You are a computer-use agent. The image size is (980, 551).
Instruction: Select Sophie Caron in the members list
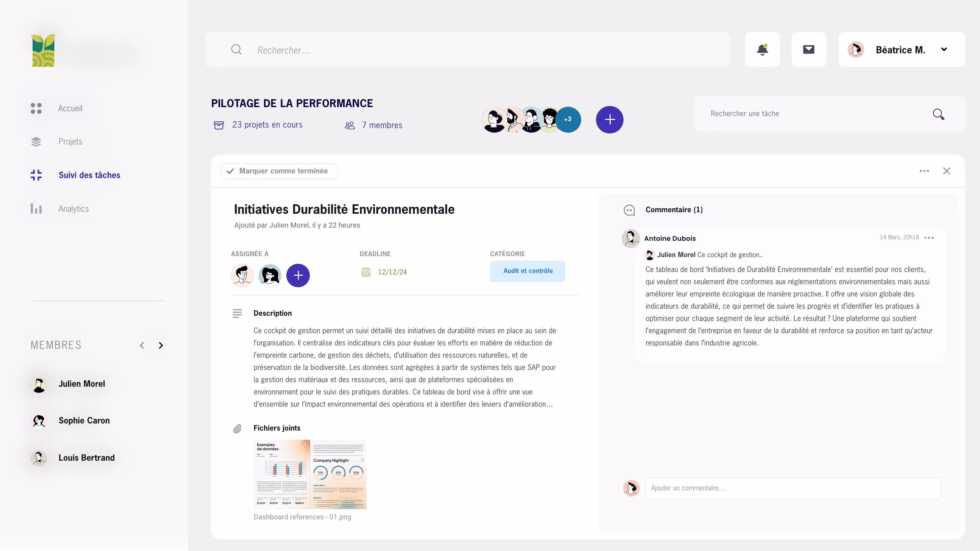click(x=84, y=421)
